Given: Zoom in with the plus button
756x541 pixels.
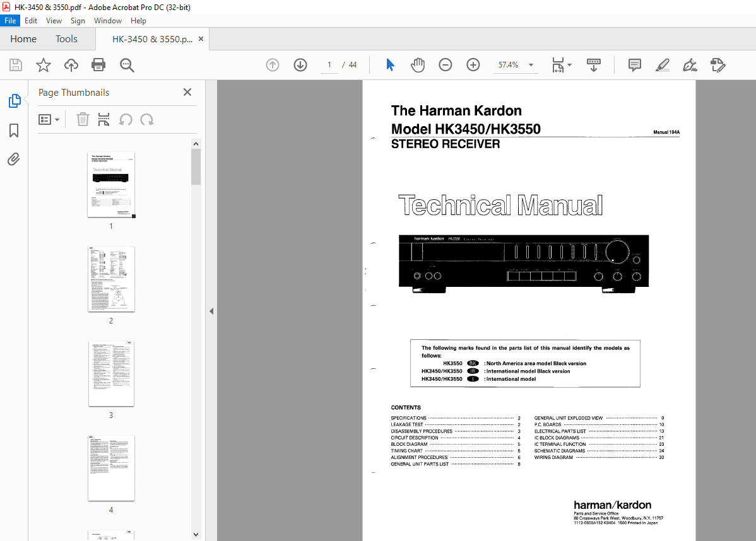Looking at the screenshot, I should pyautogui.click(x=473, y=65).
